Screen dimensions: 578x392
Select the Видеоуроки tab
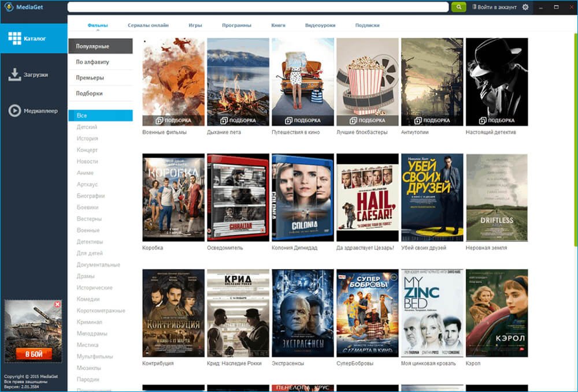point(320,25)
